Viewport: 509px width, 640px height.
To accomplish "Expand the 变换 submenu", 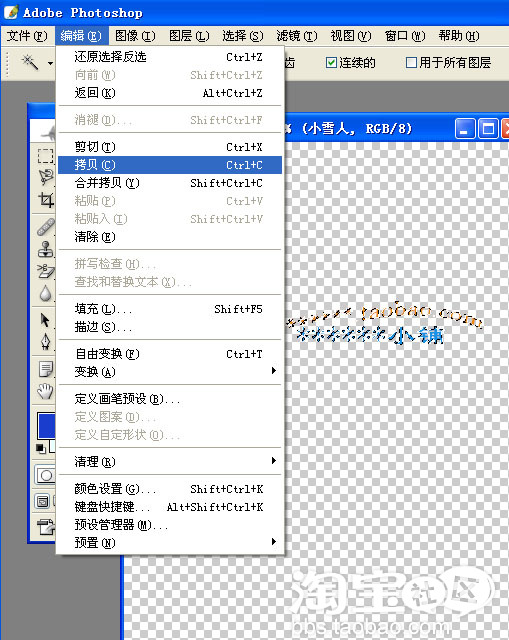I will coord(170,371).
